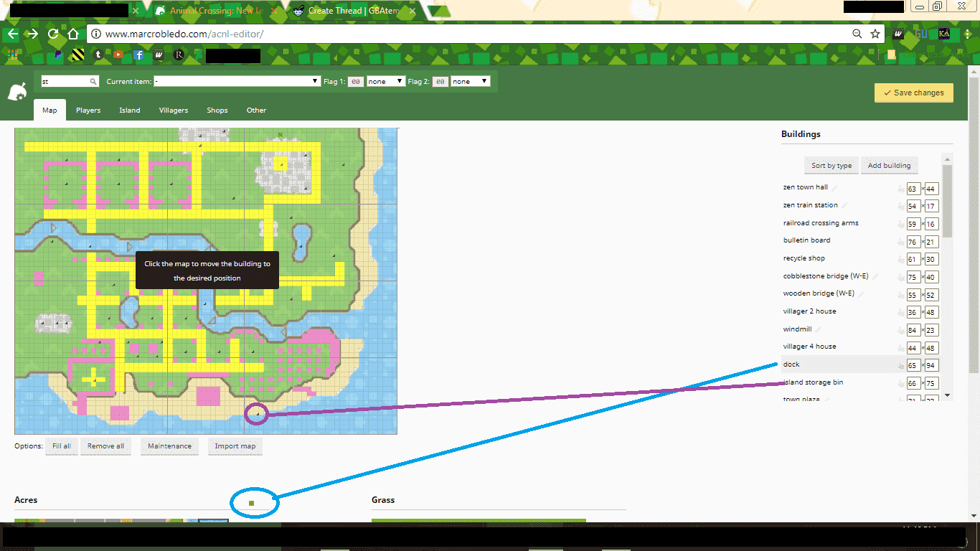The image size is (980, 551).
Task: Click the edit pencil next to wooden bridge
Action: tap(861, 293)
